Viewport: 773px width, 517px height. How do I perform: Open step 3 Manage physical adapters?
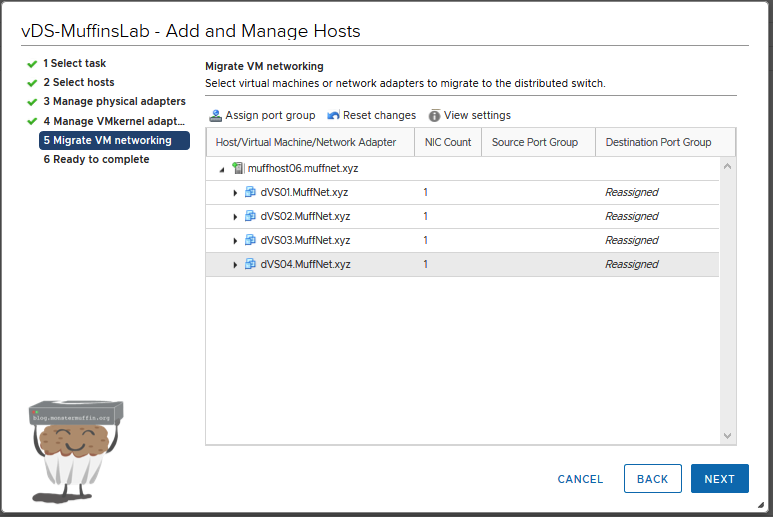pos(114,102)
